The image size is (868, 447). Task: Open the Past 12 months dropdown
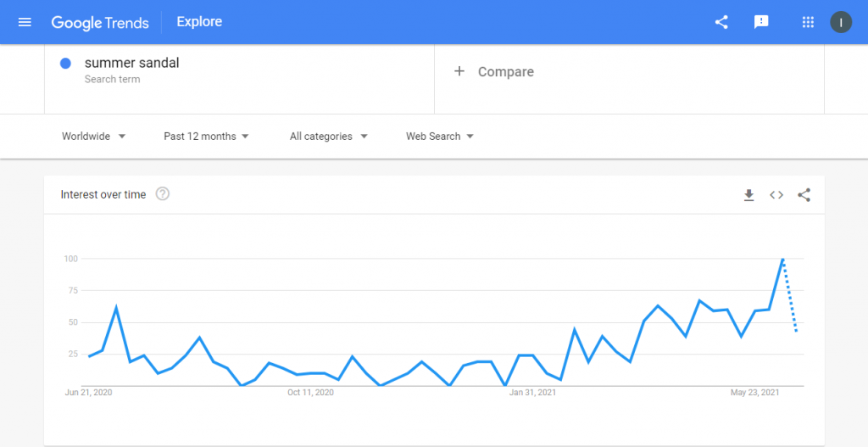pos(206,137)
